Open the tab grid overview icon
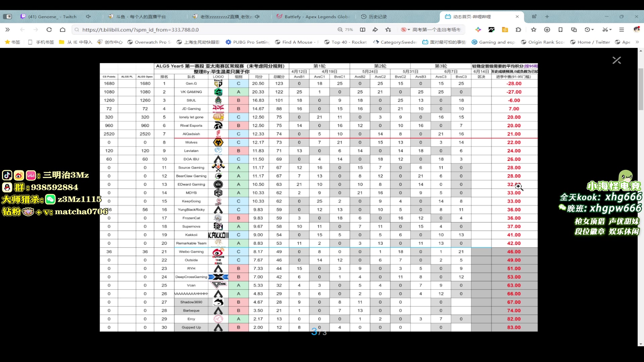Viewport: 644px width, 362px height. (534, 16)
